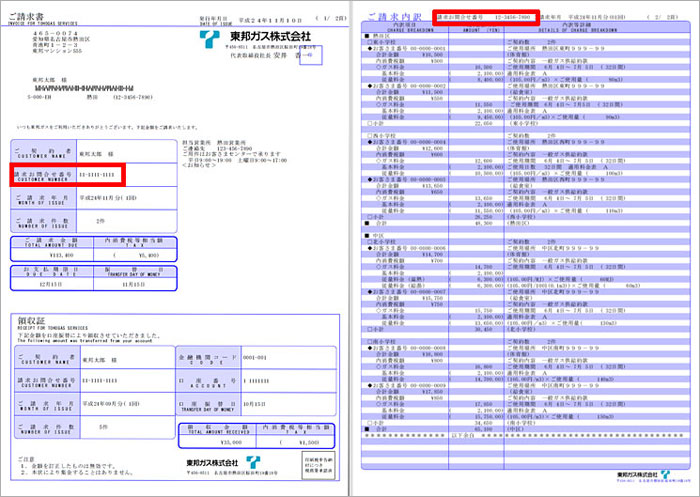
Task: Click the <お知らせ> notice heading
Action: [x=199, y=165]
